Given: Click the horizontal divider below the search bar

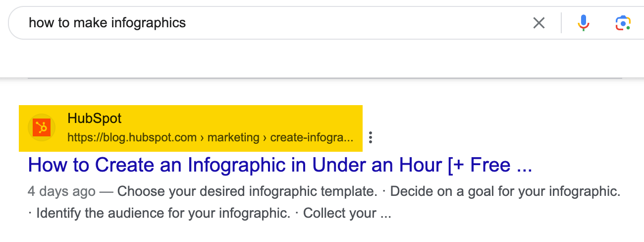Looking at the screenshot, I should tap(324, 78).
